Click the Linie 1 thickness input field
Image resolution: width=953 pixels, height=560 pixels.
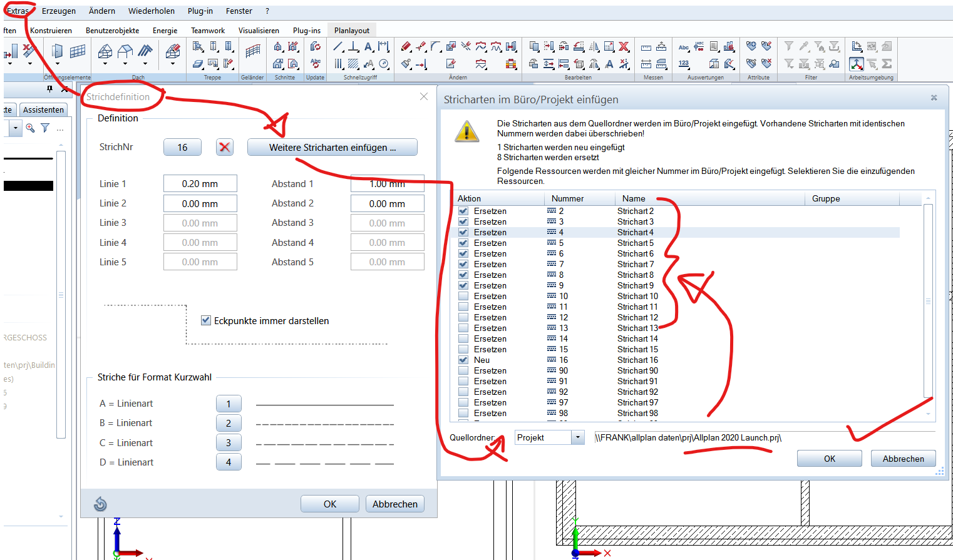(x=200, y=184)
